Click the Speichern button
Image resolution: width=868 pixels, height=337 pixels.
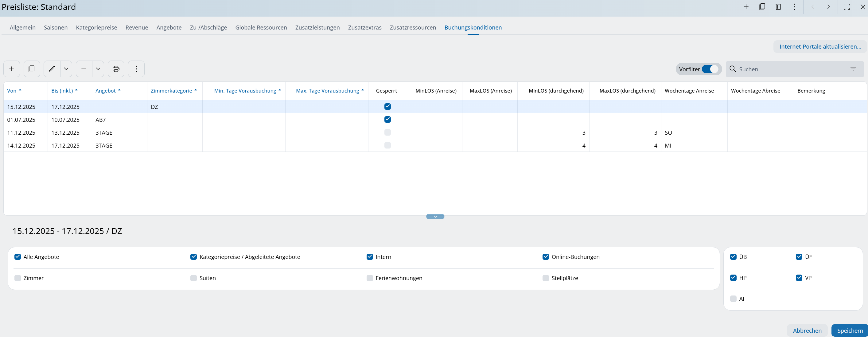(x=850, y=330)
